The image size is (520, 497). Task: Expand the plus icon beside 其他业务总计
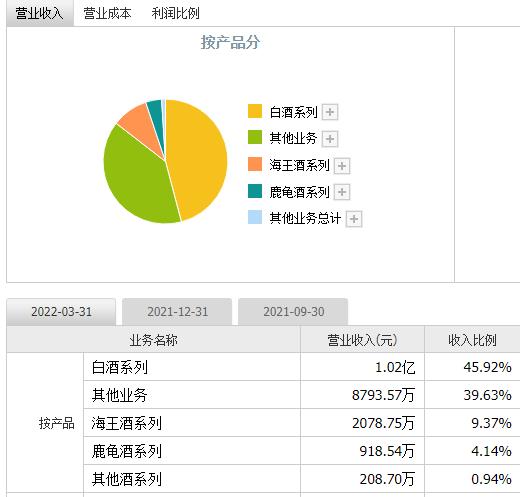(354, 219)
